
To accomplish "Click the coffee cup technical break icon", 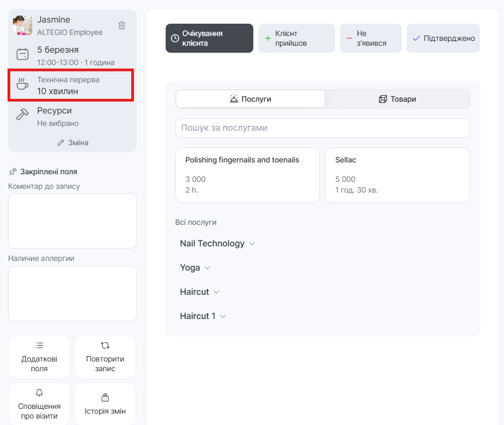I will [x=22, y=84].
